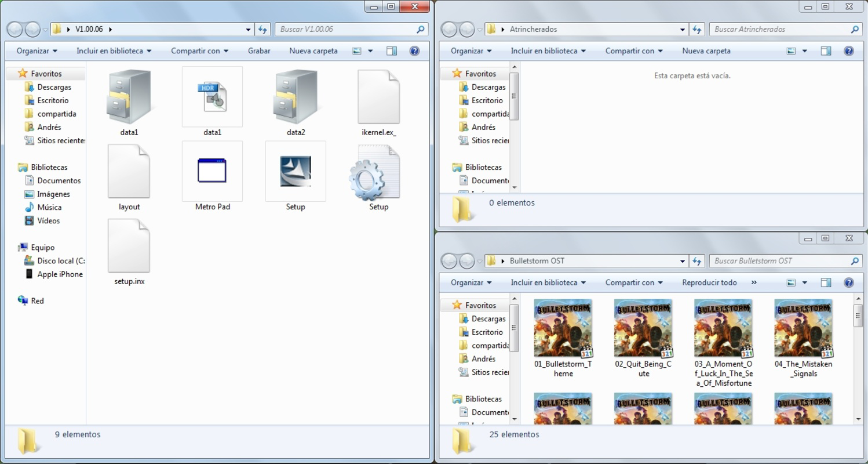Select the data1 HDR file icon
868x464 pixels.
(x=212, y=97)
